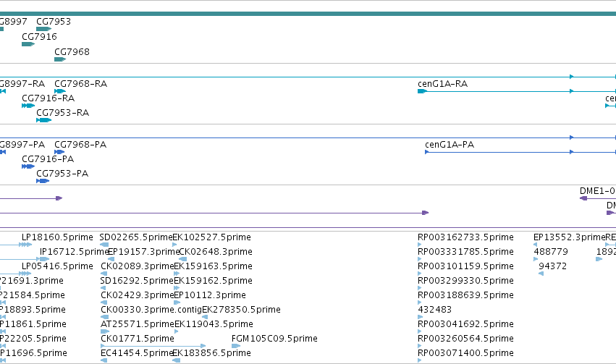Open EST AT25571.5prime
Screen dimensions: 616x364
tap(137, 324)
